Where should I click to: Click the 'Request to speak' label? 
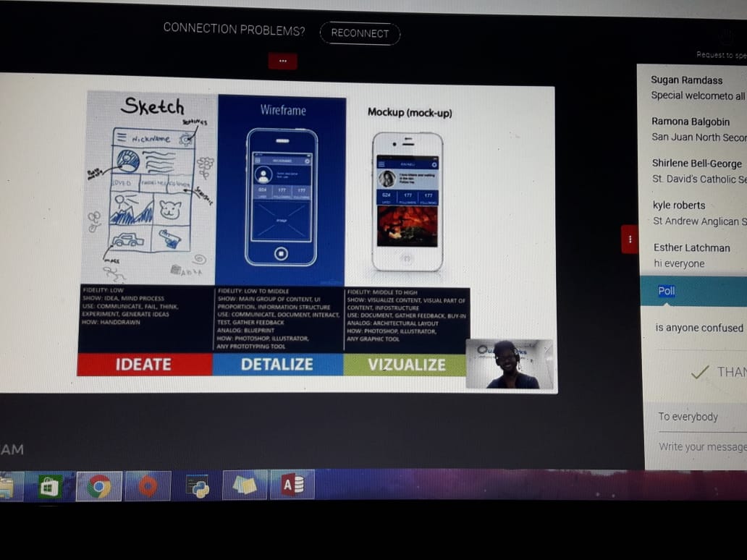[721, 55]
